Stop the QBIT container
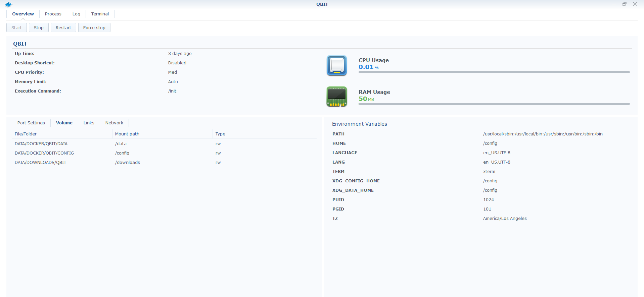644x297 pixels. [x=39, y=27]
